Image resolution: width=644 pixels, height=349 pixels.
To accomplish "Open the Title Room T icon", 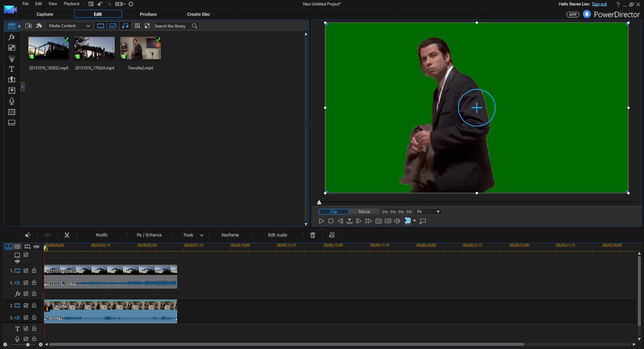I will coord(12,69).
